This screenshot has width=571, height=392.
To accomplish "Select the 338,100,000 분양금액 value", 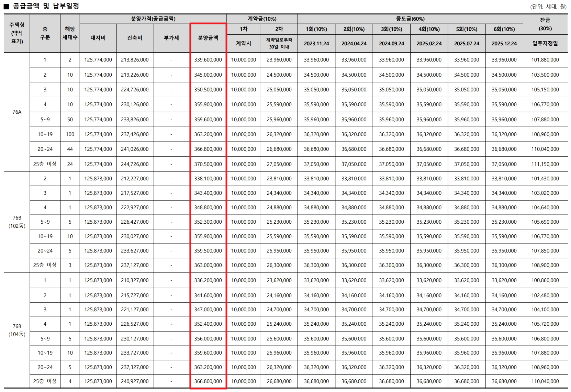I will pyautogui.click(x=208, y=179).
